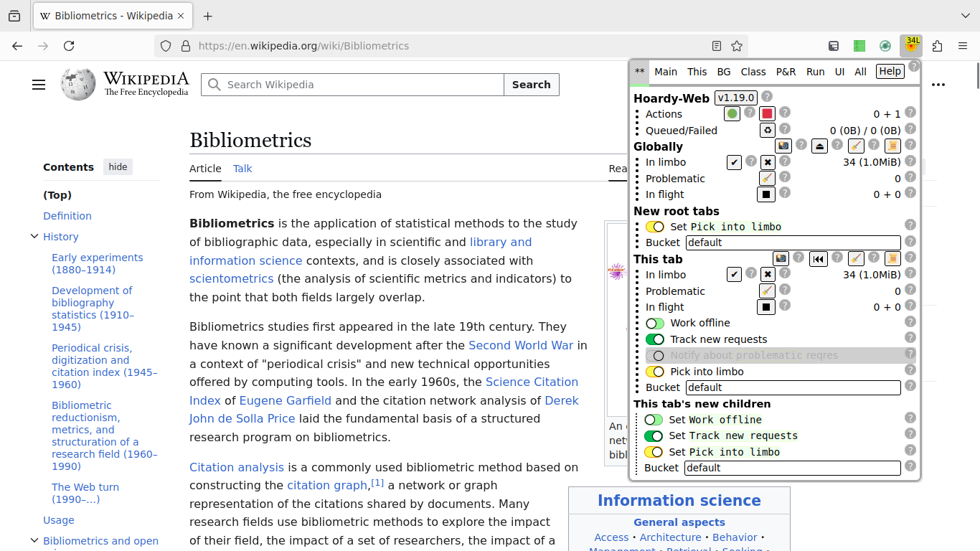Switch to the All tab in popup
The width and height of the screenshot is (980, 551).
point(860,72)
